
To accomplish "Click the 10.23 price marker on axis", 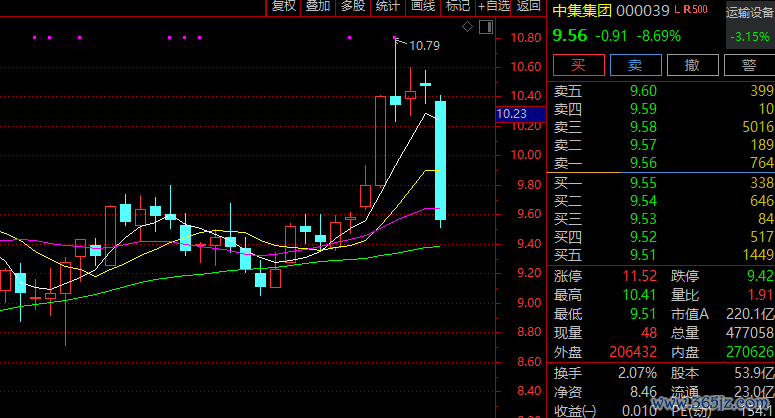I will 520,114.
